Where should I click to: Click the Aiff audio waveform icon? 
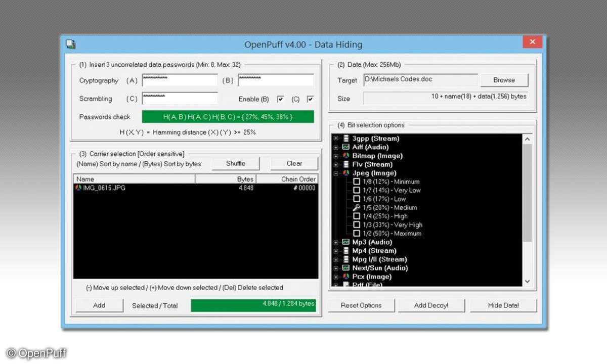346,147
